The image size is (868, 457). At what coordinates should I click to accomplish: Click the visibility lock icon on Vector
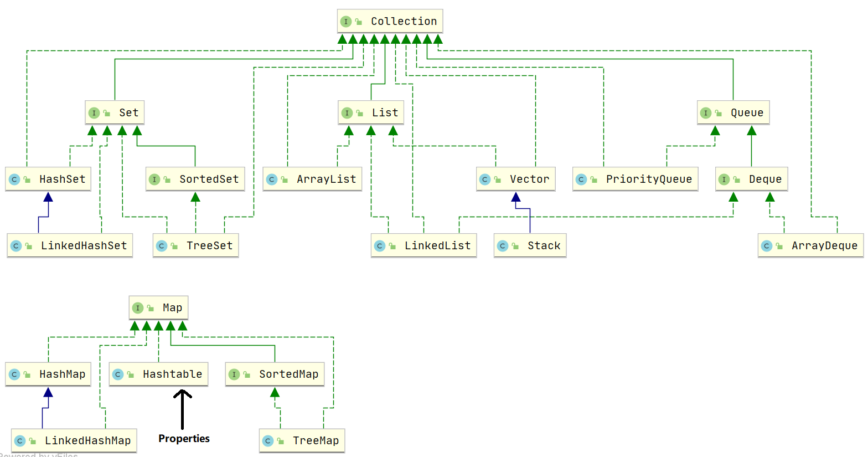[498, 179]
